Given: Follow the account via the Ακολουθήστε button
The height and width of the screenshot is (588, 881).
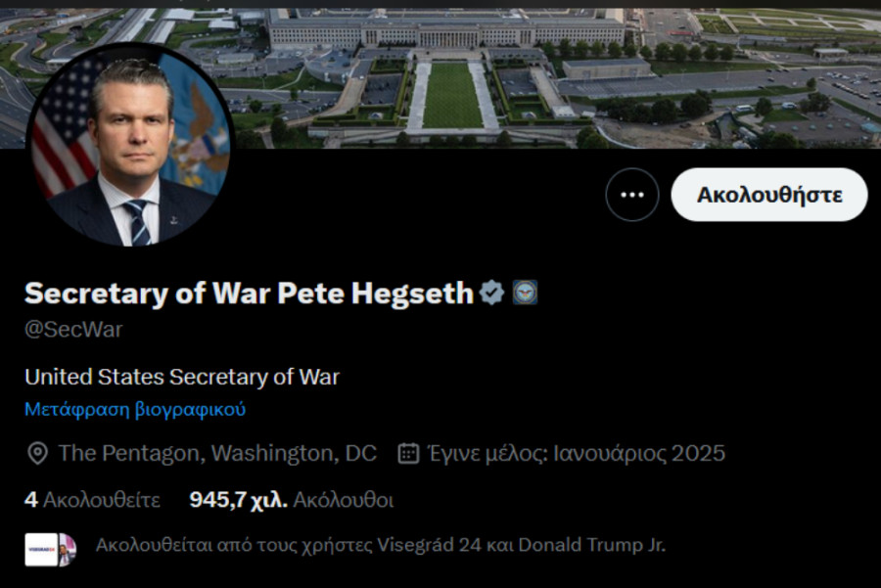Looking at the screenshot, I should pos(769,194).
